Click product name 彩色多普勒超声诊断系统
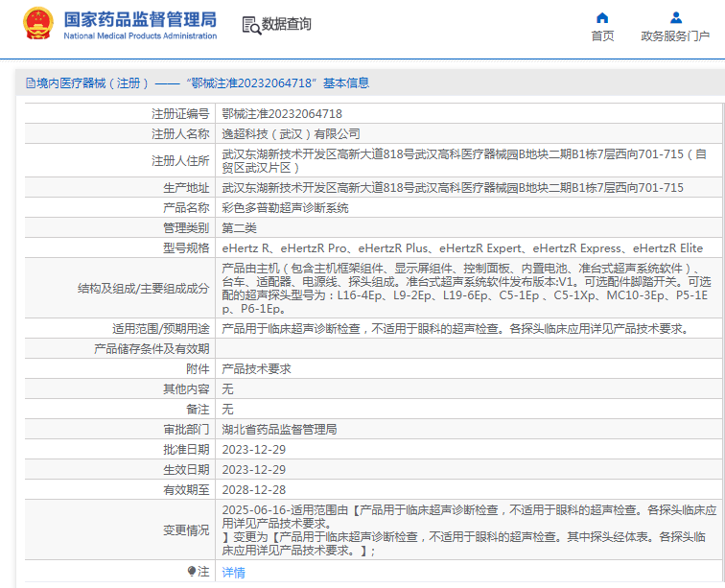Screen dimensions: 725x588 click(x=286, y=207)
